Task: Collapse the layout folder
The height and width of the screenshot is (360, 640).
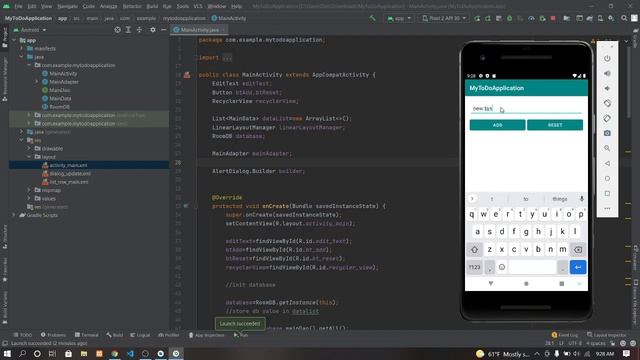Action: [29, 156]
